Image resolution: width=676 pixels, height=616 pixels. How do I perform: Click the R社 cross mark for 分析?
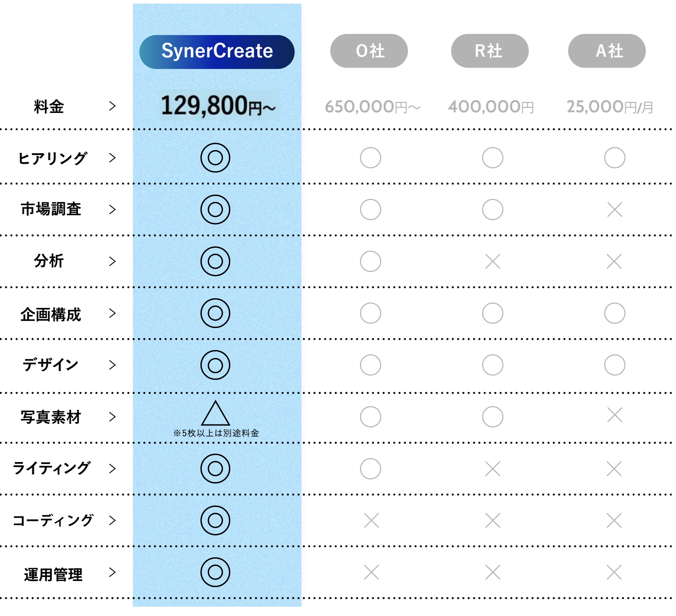tap(492, 262)
